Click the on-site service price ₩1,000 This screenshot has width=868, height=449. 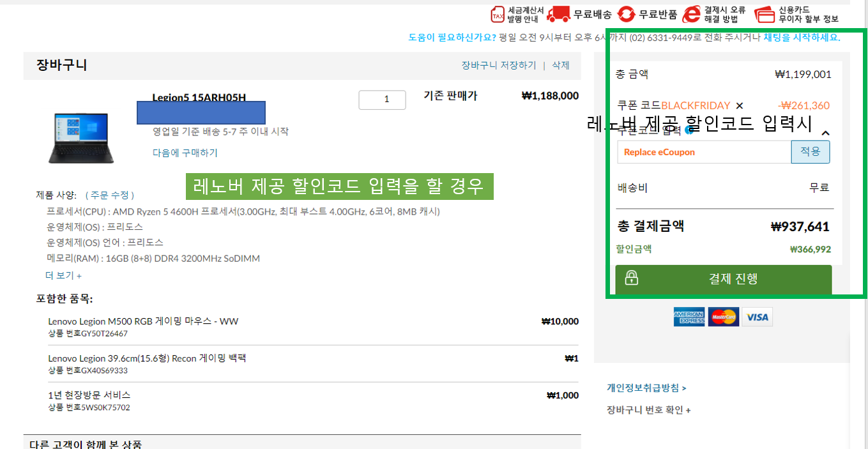[563, 395]
